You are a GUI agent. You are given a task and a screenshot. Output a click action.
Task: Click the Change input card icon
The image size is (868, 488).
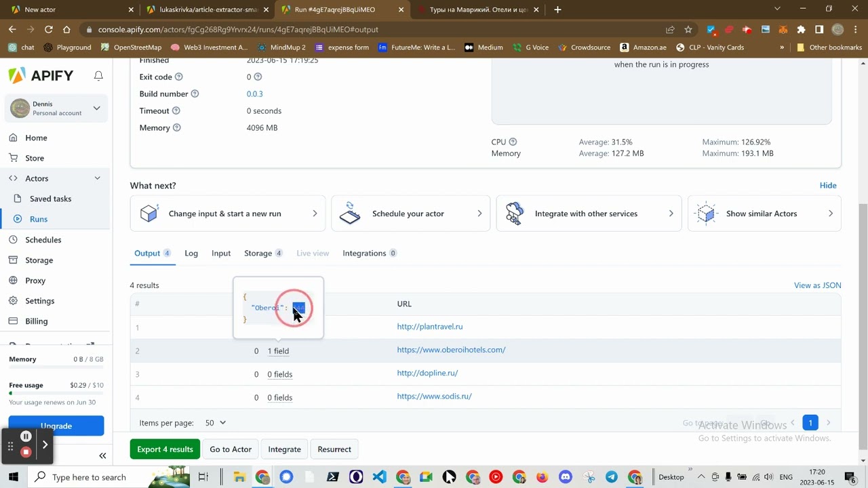[149, 213]
